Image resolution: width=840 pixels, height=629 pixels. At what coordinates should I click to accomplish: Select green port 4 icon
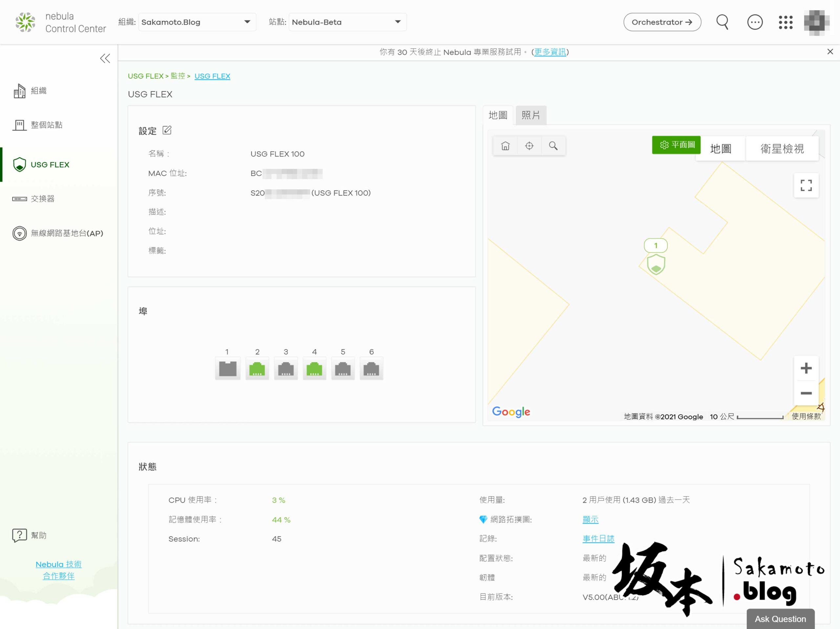[314, 368]
